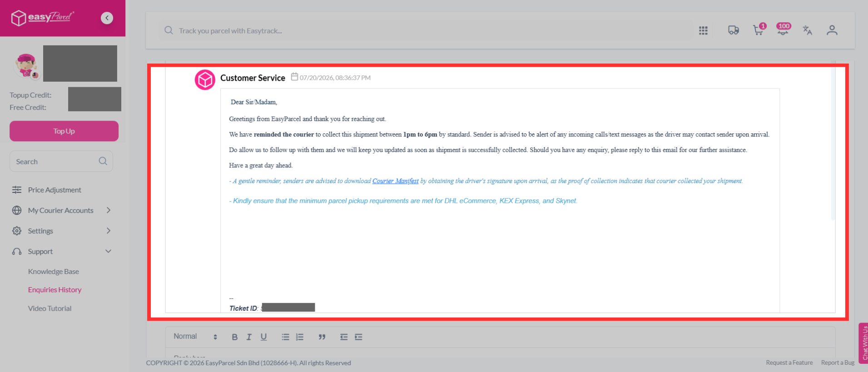Open the apps grid menu
The width and height of the screenshot is (868, 372).
coord(703,30)
